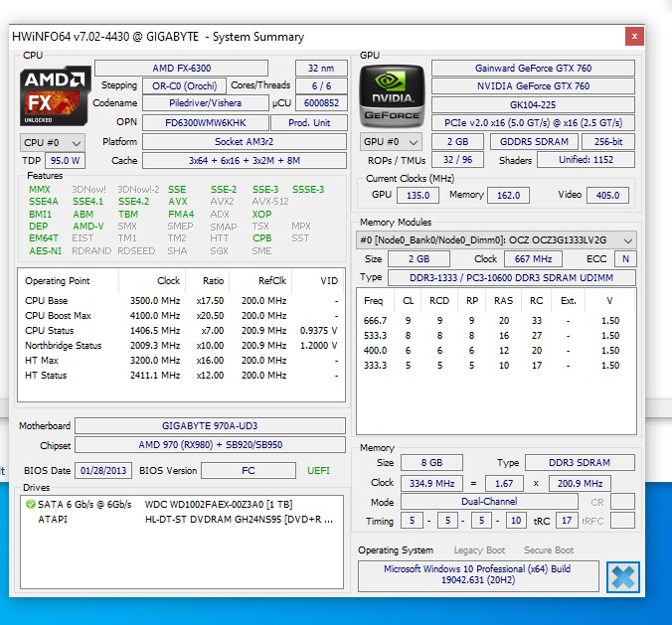Select the 333.3 frequency timing row
Viewport: 672px width, 625px height.
coord(496,366)
